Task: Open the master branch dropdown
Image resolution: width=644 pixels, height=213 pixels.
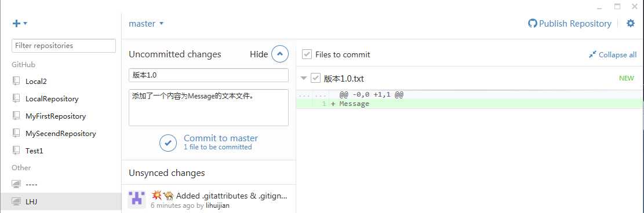Action: coord(146,23)
